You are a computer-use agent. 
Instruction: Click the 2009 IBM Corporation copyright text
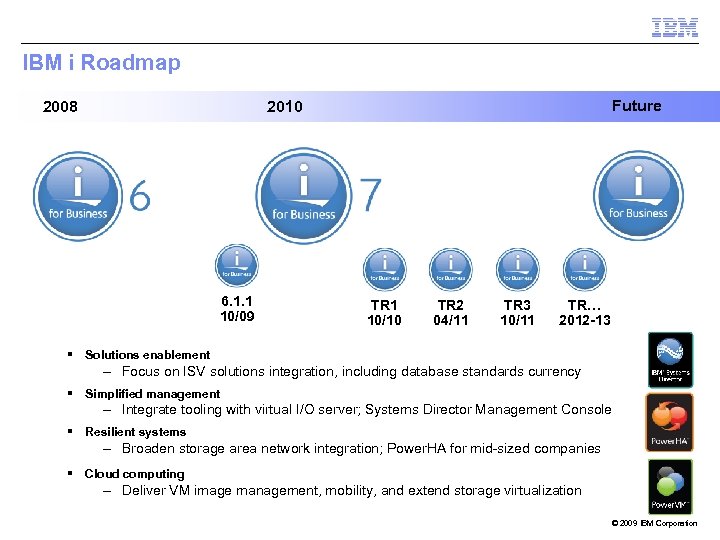(654, 523)
